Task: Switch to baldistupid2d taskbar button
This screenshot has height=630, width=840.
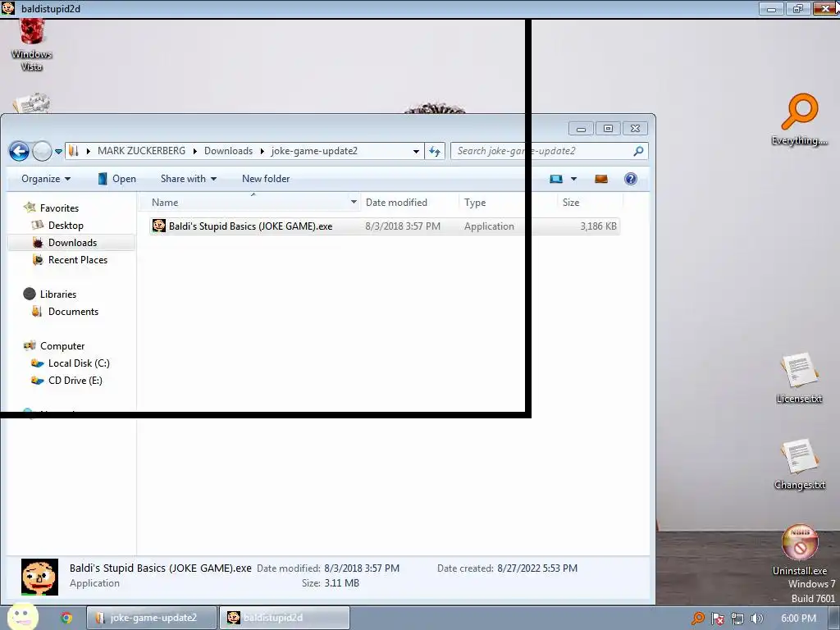Action: click(285, 618)
